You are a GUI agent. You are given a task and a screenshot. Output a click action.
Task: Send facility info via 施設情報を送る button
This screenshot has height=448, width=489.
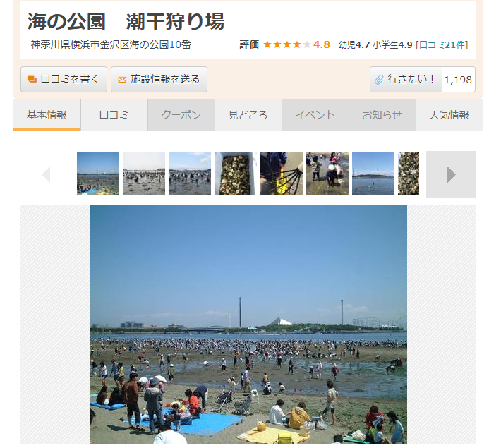tap(159, 80)
